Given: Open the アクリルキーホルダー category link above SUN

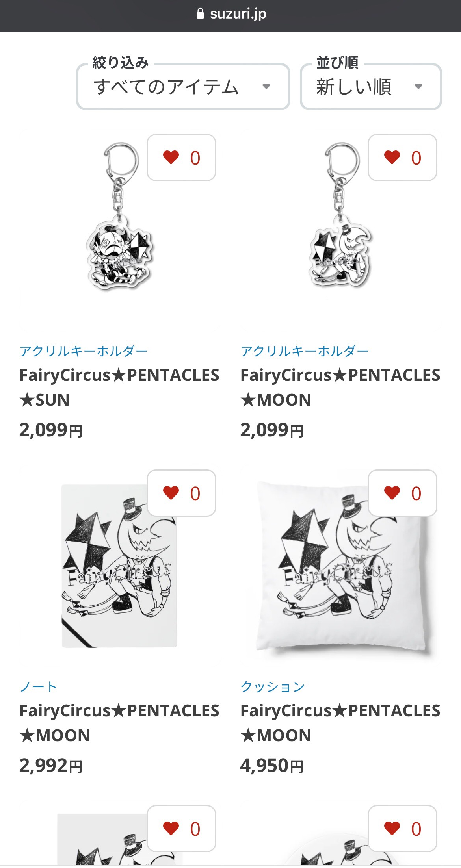Looking at the screenshot, I should (84, 351).
